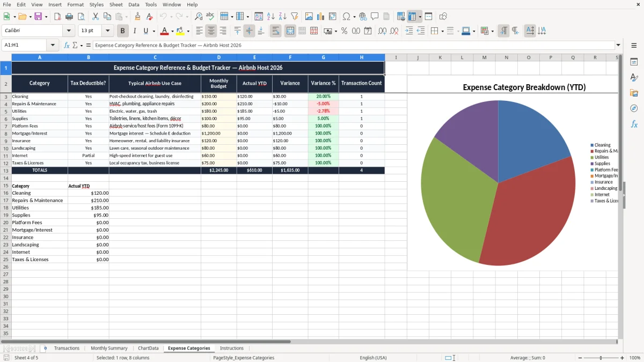Click Clear Direct Formatting icon

(149, 17)
